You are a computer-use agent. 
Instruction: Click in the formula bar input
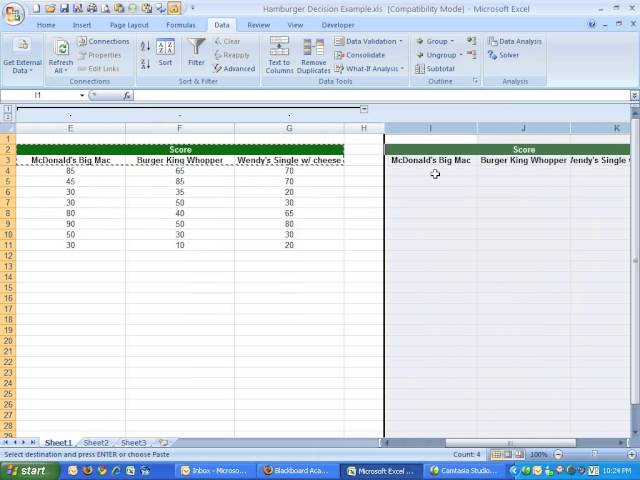(x=382, y=96)
